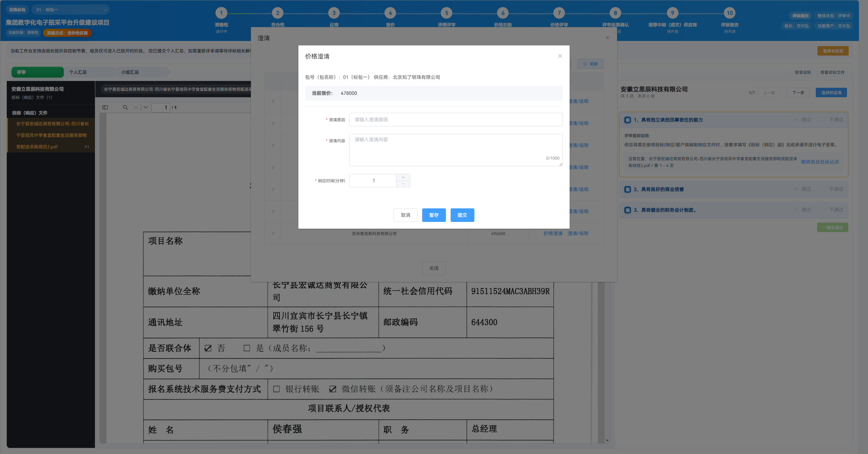Click 下一家 next supplier button
Image resolution: width=868 pixels, height=454 pixels.
[x=798, y=92]
